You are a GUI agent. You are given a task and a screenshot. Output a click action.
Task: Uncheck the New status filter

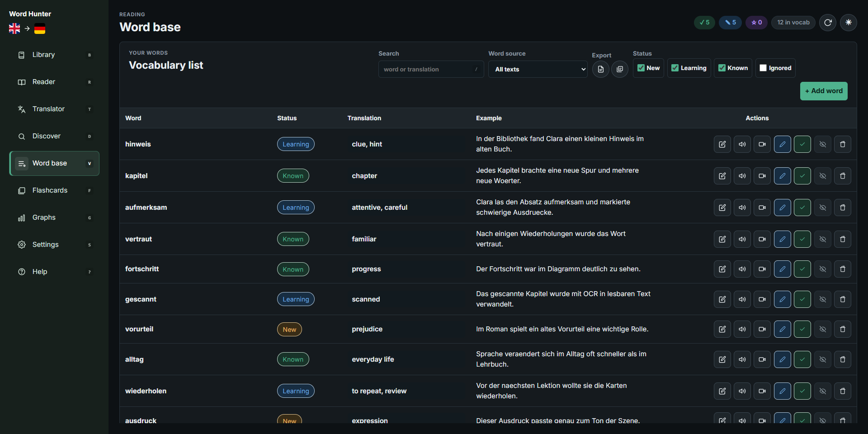click(x=641, y=68)
